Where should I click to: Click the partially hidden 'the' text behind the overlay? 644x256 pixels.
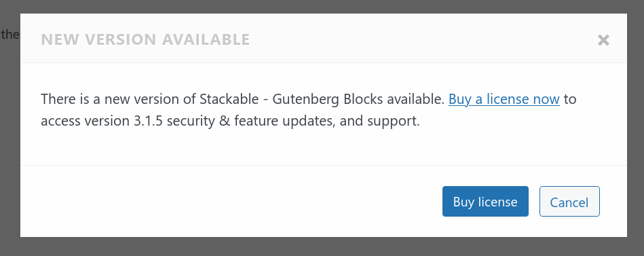coord(10,34)
